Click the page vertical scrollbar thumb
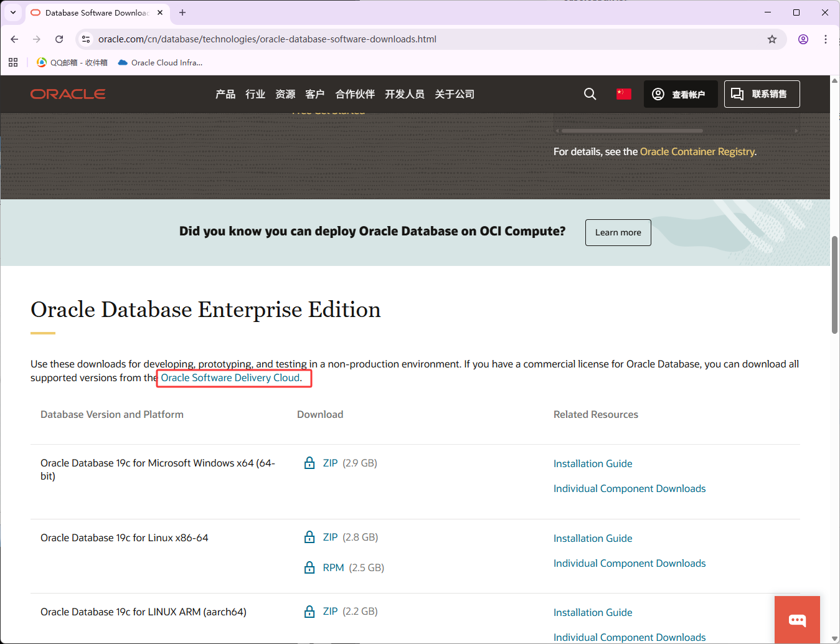The width and height of the screenshot is (840, 644). [834, 285]
